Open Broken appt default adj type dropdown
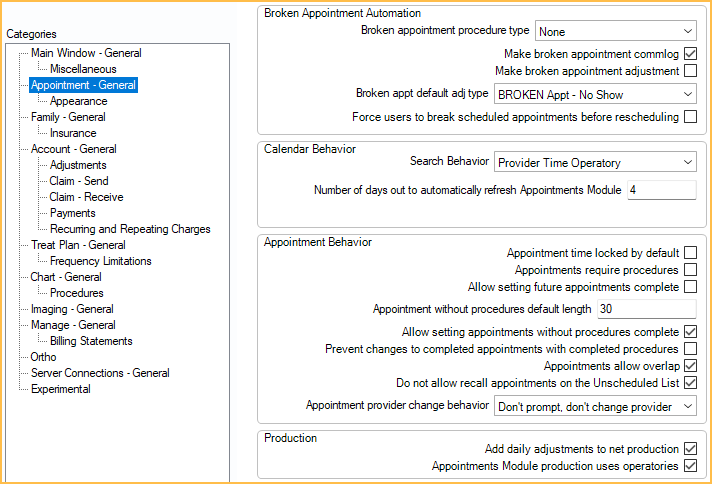This screenshot has height=484, width=712. pos(595,94)
